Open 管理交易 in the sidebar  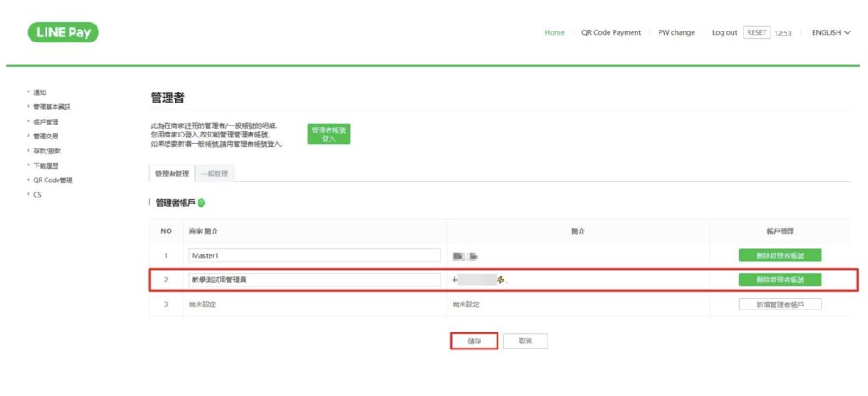click(45, 136)
